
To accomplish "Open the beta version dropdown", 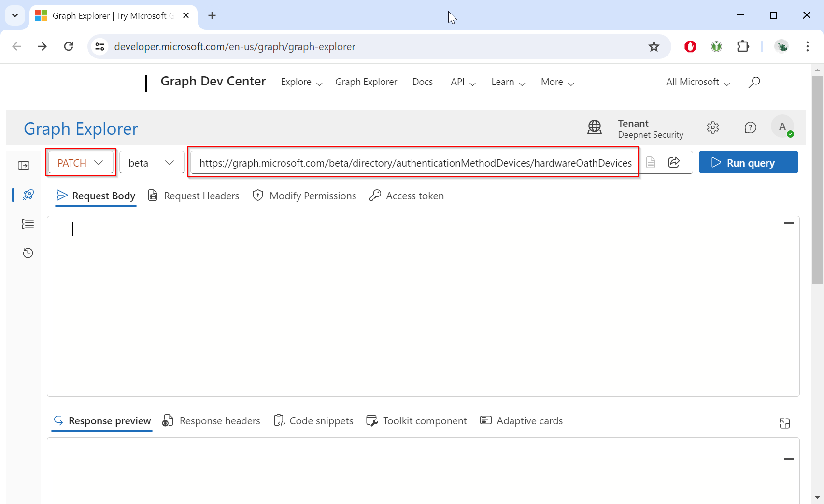I will pyautogui.click(x=151, y=163).
